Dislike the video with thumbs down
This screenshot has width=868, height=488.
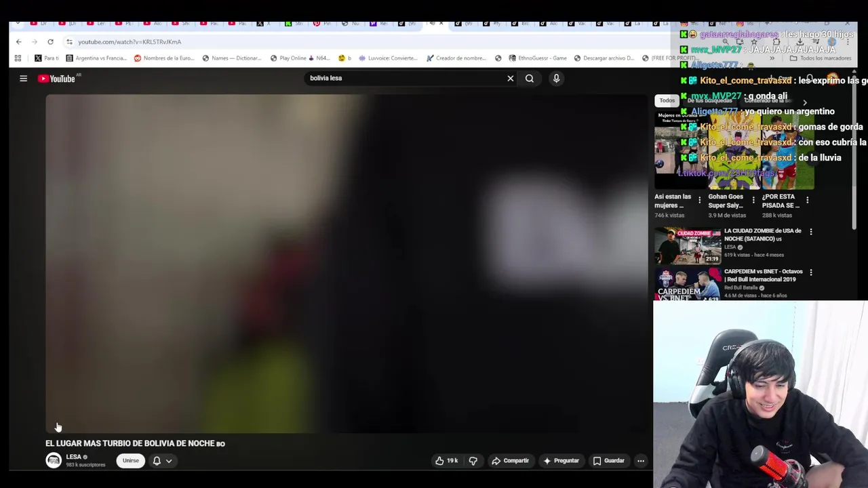(473, 461)
